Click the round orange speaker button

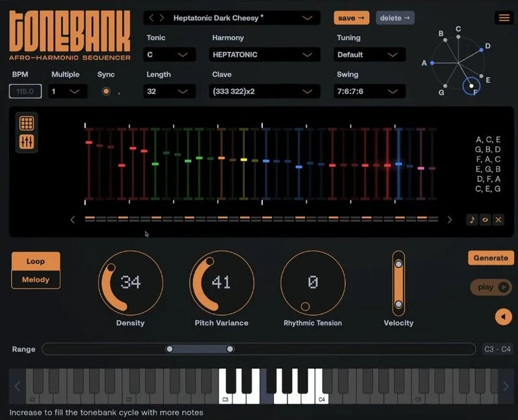[x=504, y=317]
